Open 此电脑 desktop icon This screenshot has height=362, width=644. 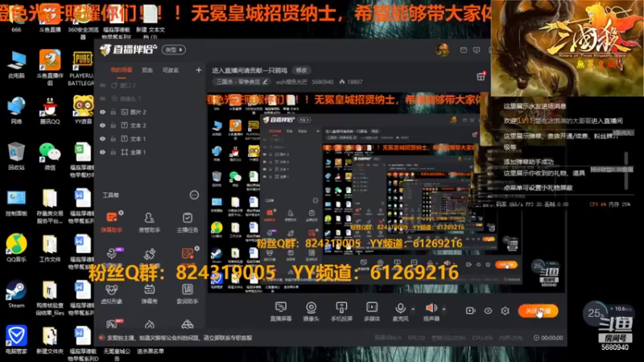[16, 64]
